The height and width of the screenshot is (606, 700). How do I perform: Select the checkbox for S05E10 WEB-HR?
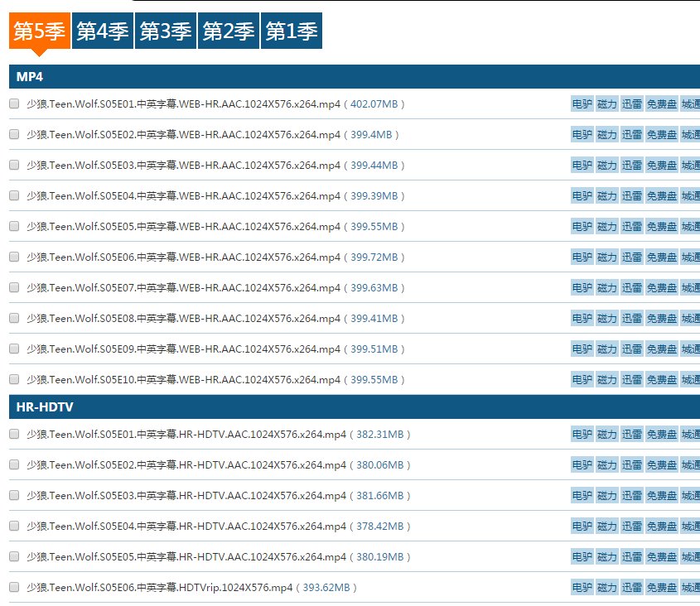click(14, 379)
